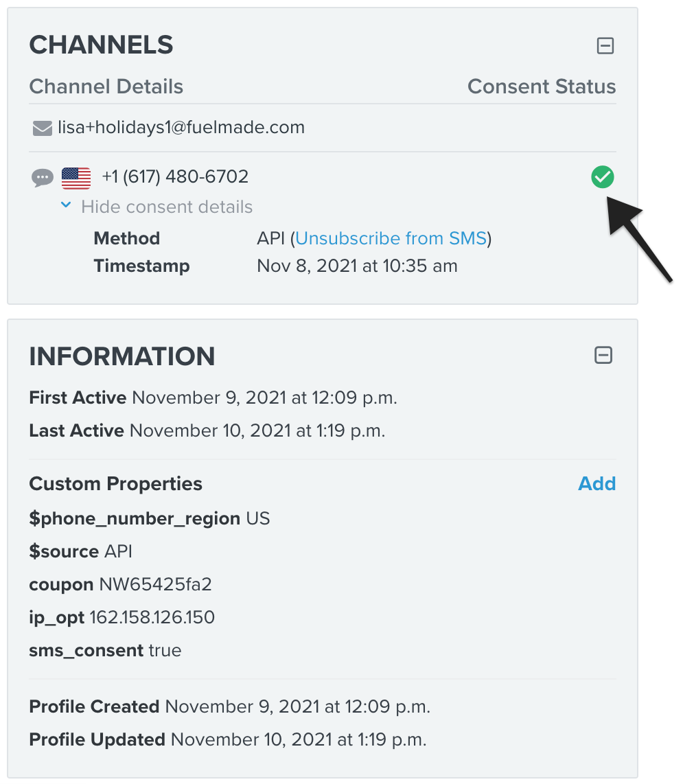Select the coupon property value NW65425fa2

tap(156, 584)
